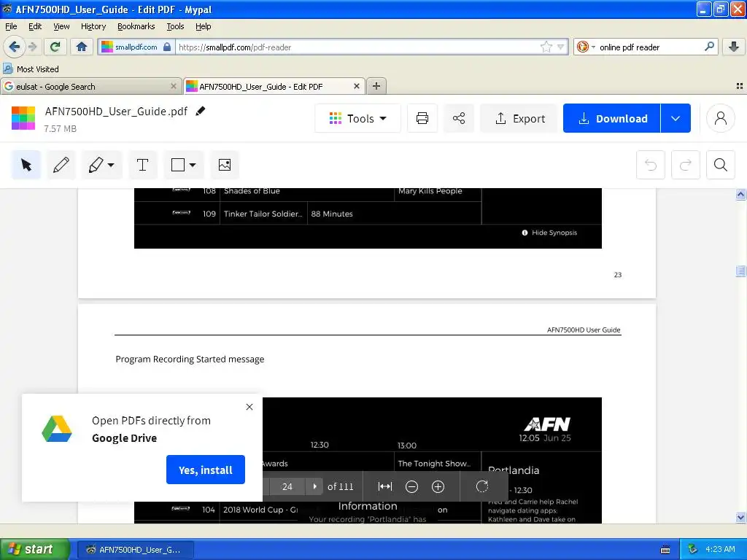Choose the pencil draw tool

tap(61, 166)
